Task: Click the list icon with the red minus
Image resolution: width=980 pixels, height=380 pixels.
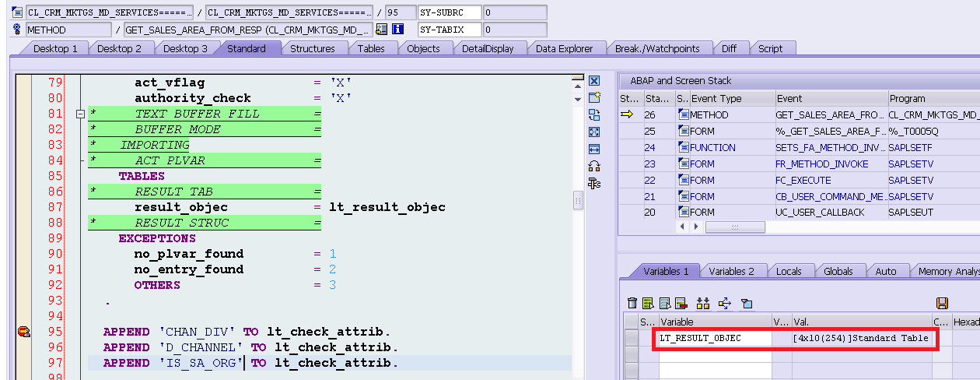Action: pyautogui.click(x=682, y=303)
